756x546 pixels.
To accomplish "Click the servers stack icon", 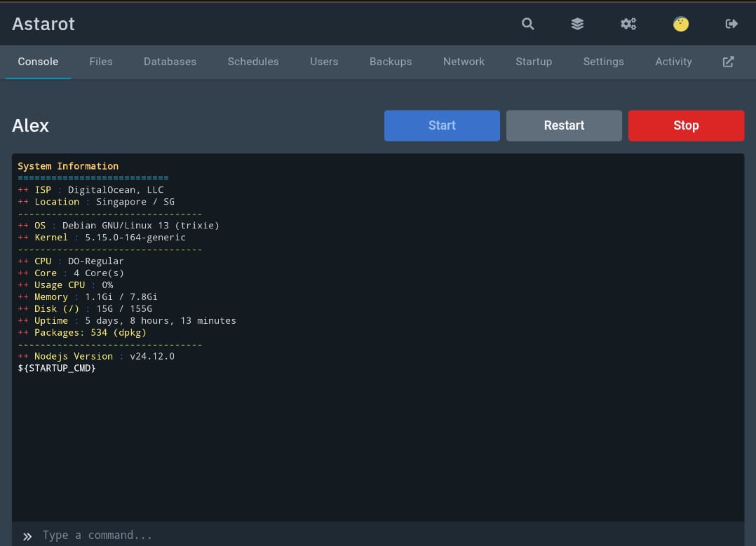I will [577, 24].
